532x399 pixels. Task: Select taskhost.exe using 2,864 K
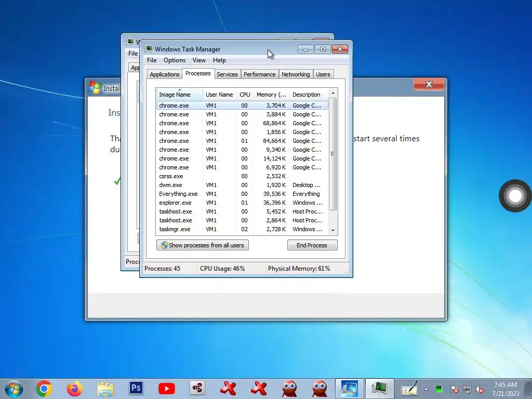242,220
